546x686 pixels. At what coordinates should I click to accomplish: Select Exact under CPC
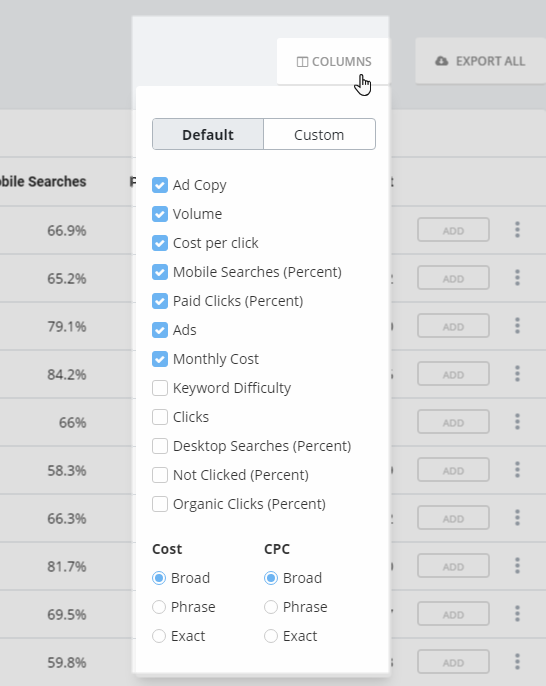(x=271, y=636)
